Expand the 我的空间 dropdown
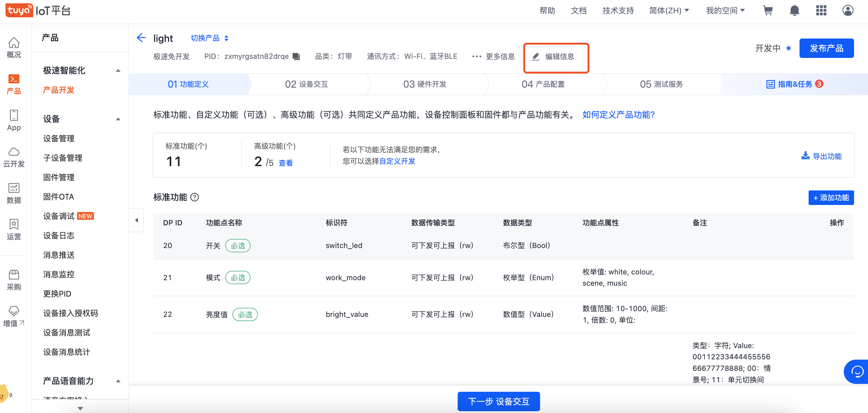This screenshot has height=413, width=868. (725, 11)
